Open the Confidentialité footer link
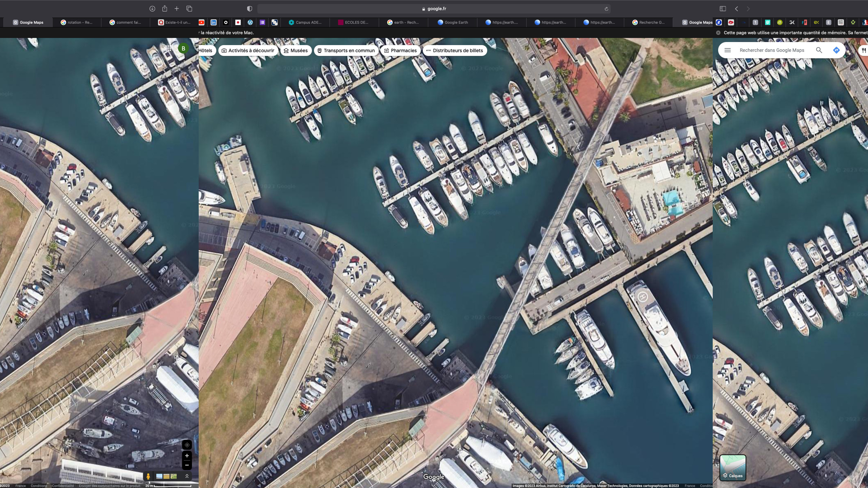The height and width of the screenshot is (488, 868). [63, 486]
